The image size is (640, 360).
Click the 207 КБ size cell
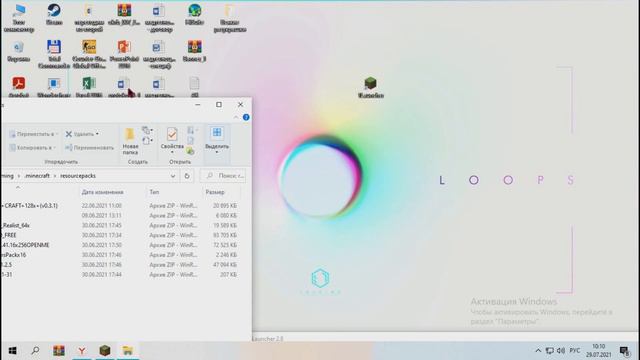click(229, 275)
